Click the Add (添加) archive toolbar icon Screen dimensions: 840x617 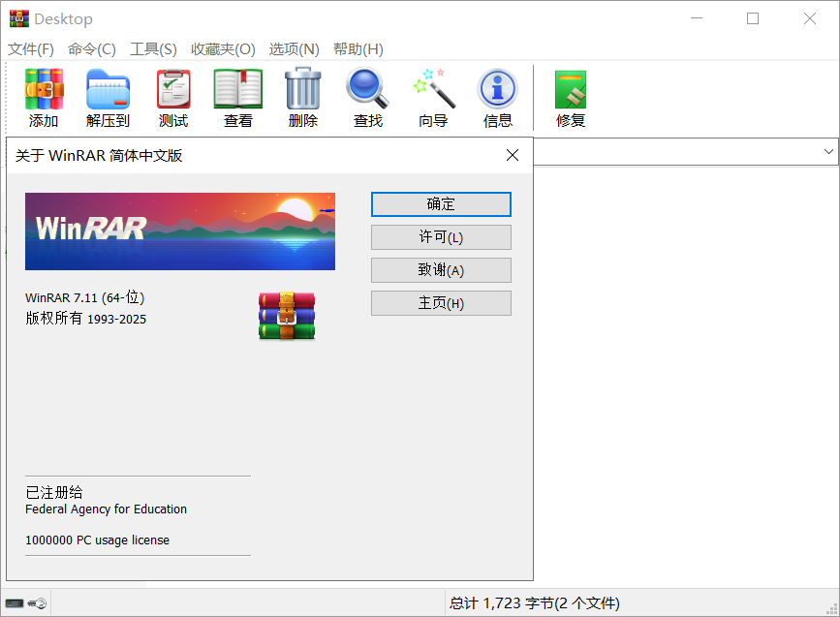(44, 89)
